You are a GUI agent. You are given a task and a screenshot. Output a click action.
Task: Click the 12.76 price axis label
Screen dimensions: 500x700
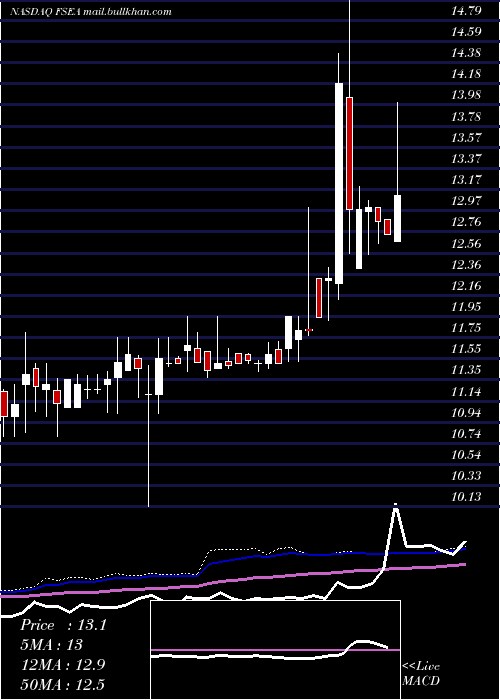pos(466,222)
